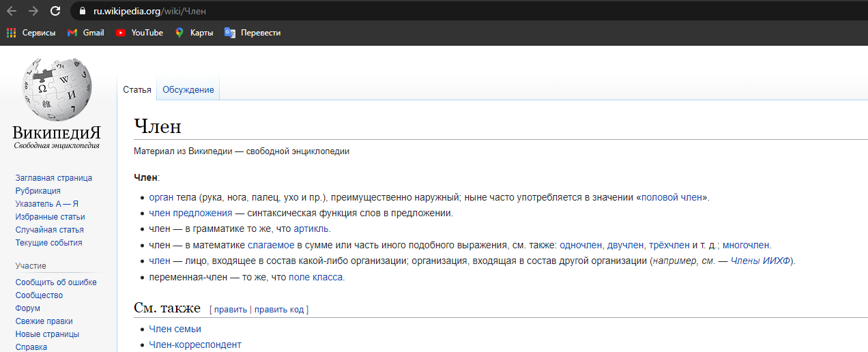Open the Перевести translate bookmark

[252, 33]
